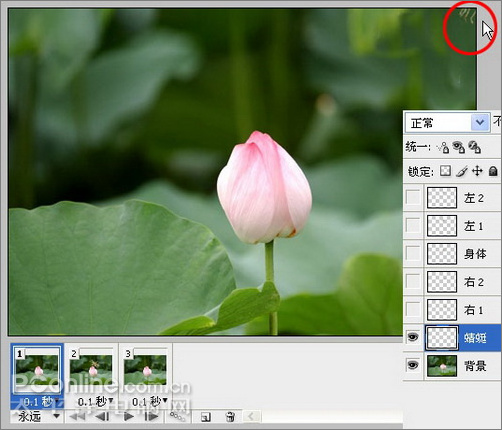The image size is (502, 430).
Task: Click the 蜻蜓 layer thumbnail
Action: click(x=442, y=338)
